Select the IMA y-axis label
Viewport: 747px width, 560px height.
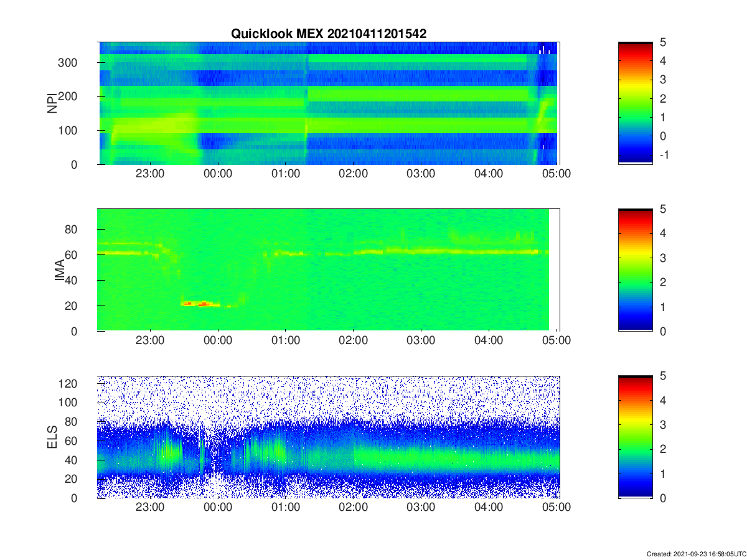60,270
